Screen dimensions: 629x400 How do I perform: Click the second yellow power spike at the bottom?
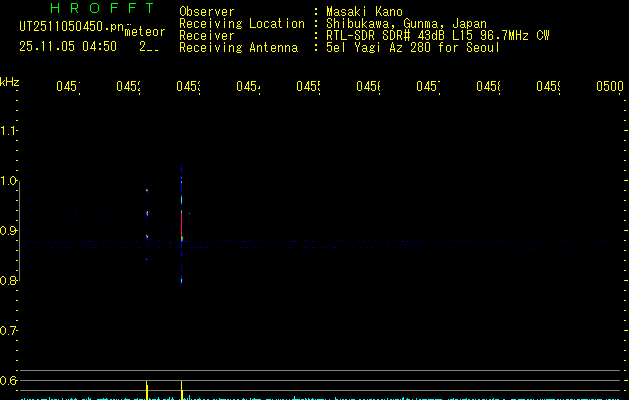[x=181, y=388]
